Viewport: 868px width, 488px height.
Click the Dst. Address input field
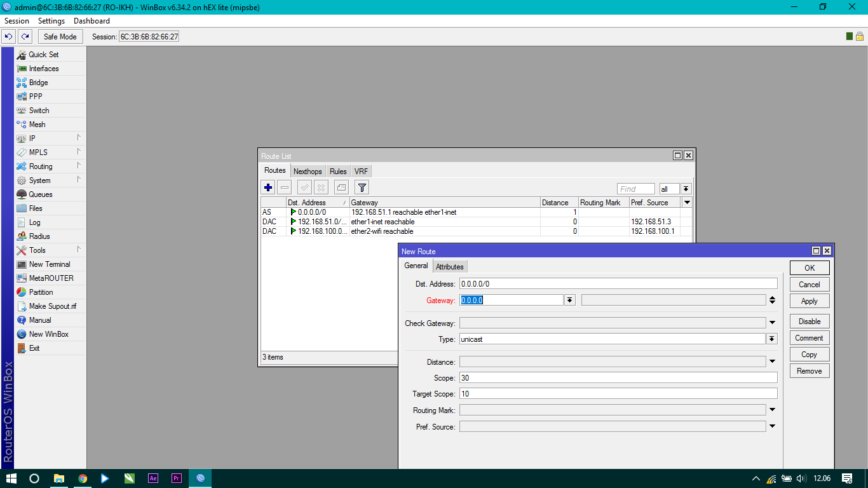click(x=618, y=284)
